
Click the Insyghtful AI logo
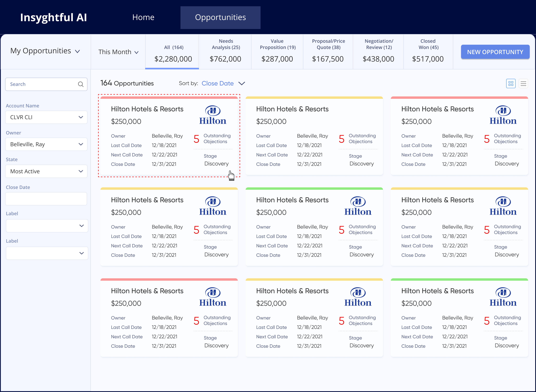(53, 18)
